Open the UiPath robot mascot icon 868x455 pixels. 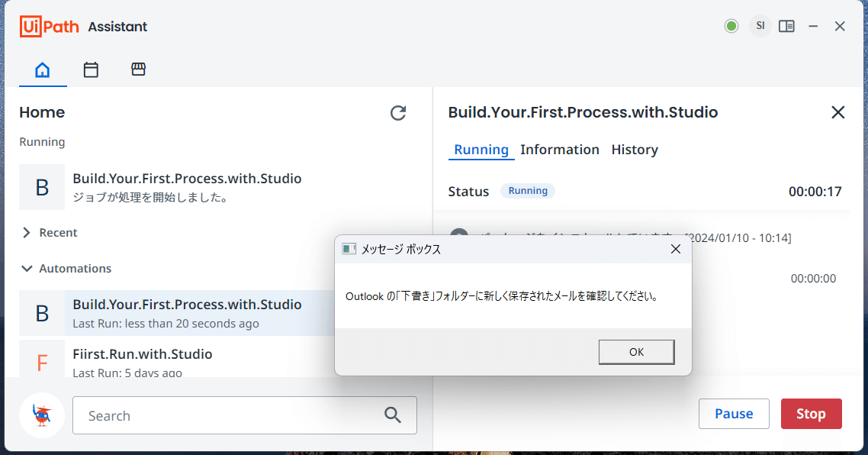point(42,415)
